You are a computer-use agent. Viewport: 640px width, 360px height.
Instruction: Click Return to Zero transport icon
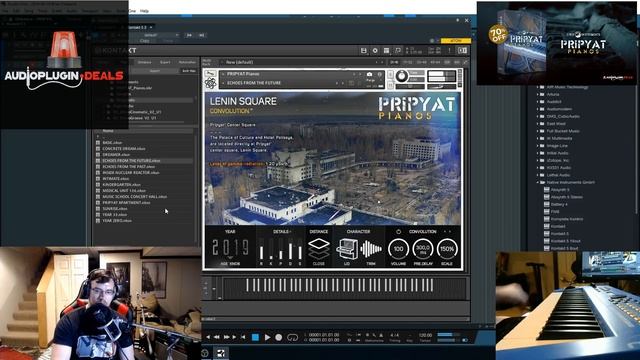(243, 337)
